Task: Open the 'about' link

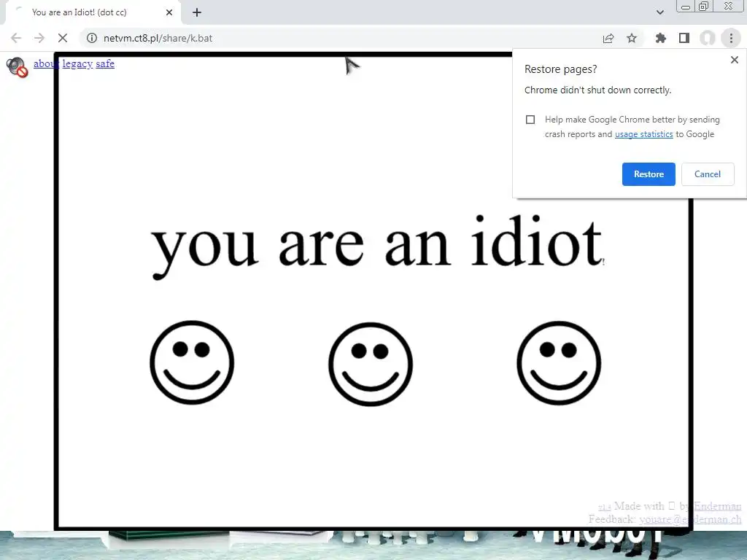Action: (46, 64)
